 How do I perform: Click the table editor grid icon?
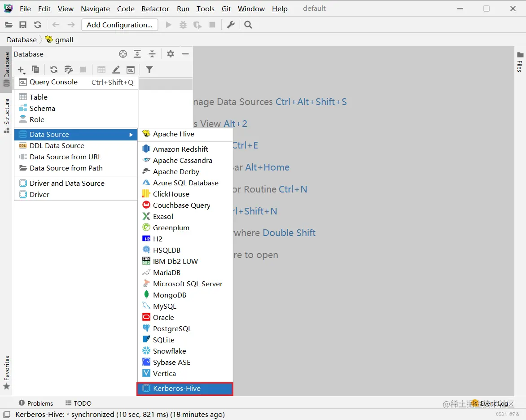coord(101,70)
